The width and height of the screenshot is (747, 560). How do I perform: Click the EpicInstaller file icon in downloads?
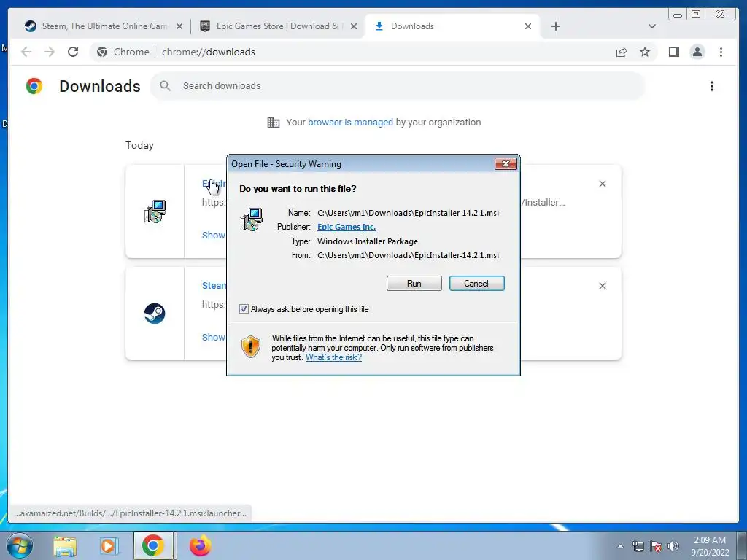(155, 211)
